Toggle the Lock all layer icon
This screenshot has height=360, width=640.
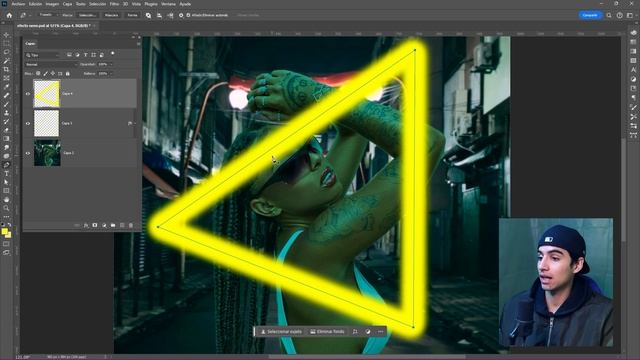[68, 73]
